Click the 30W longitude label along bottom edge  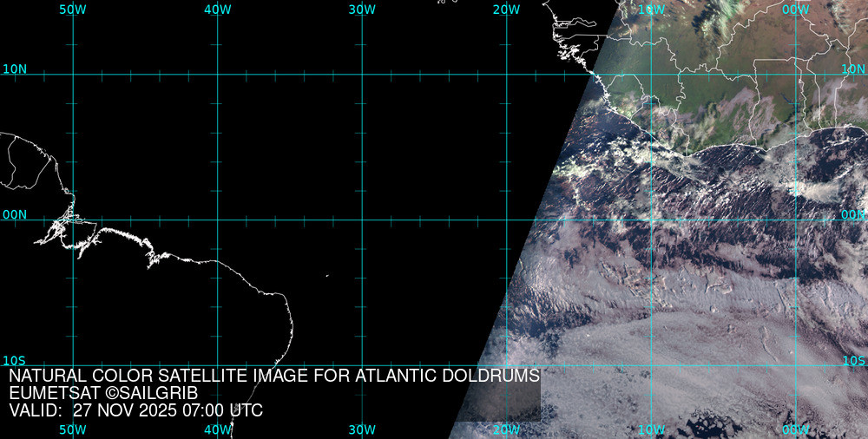pos(362,429)
